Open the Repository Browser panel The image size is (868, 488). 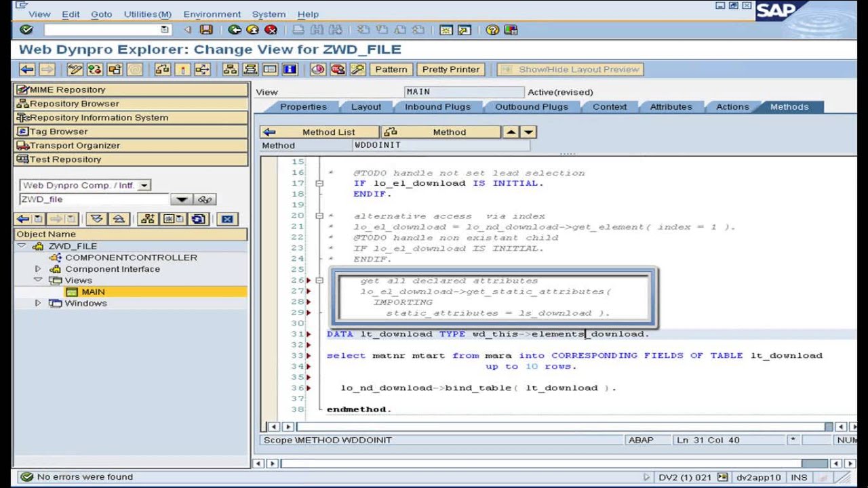point(131,104)
